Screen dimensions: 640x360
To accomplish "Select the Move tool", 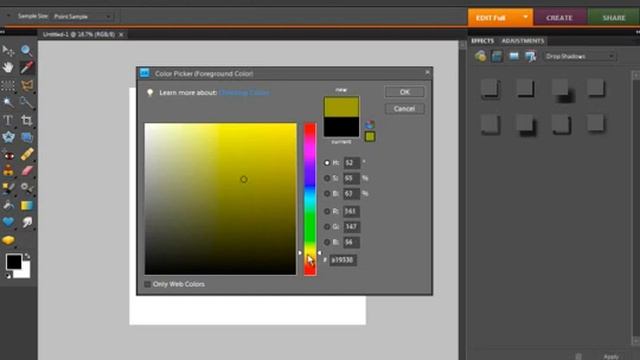I will [8, 51].
